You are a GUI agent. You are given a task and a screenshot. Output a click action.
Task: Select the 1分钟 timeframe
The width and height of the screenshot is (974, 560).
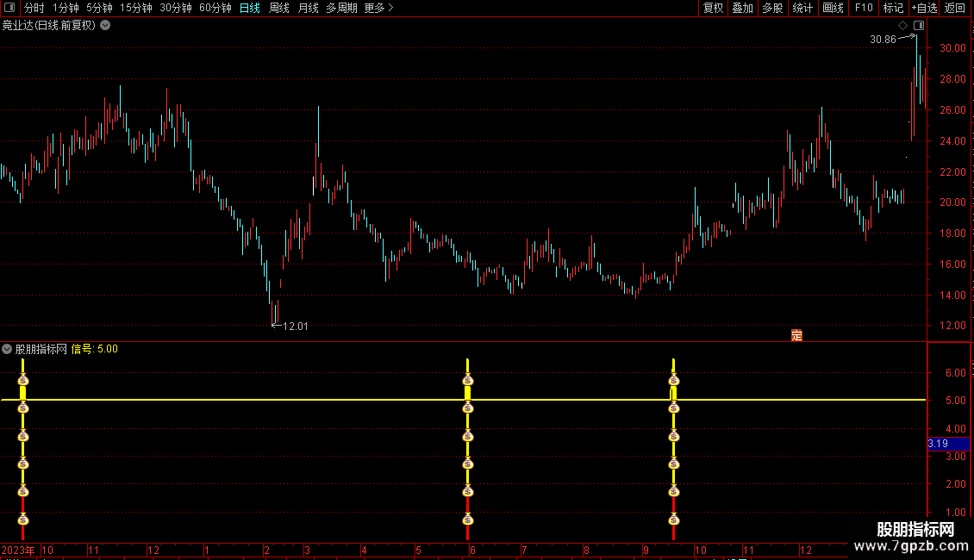[x=66, y=8]
